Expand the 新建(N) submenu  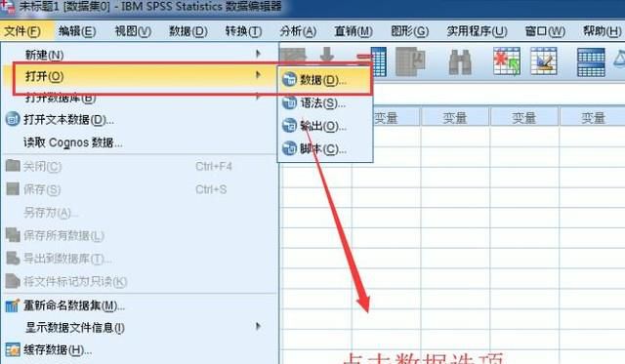[x=140, y=55]
